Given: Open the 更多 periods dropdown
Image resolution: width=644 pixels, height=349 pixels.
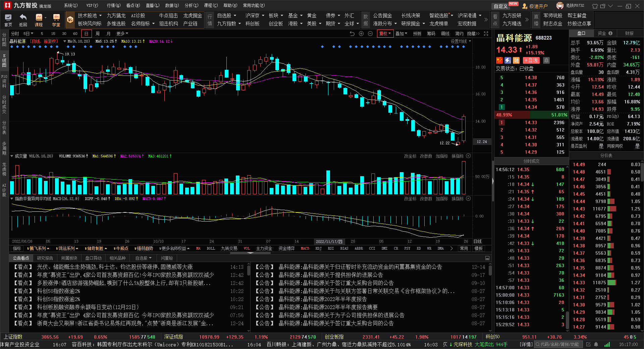Looking at the screenshot, I should [x=122, y=34].
